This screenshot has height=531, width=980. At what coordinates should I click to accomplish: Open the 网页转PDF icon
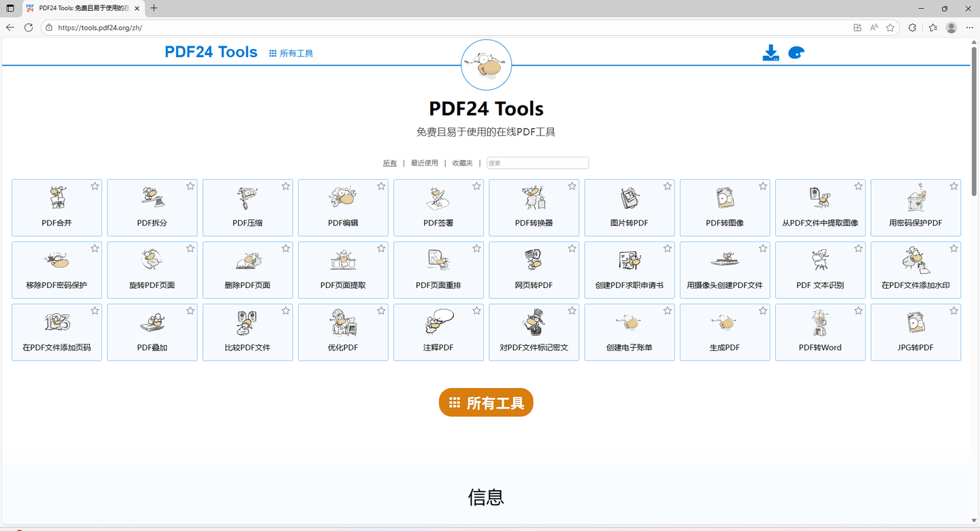[x=534, y=260]
